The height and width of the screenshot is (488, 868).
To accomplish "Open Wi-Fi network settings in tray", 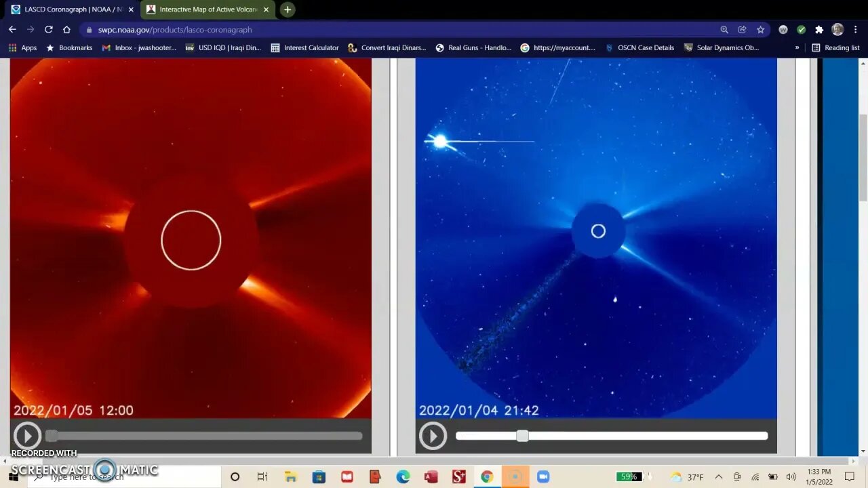I will [755, 476].
